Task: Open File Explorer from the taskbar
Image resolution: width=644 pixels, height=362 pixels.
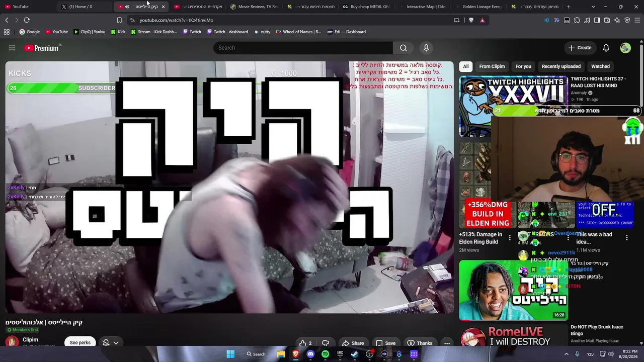Action: [x=281, y=354]
